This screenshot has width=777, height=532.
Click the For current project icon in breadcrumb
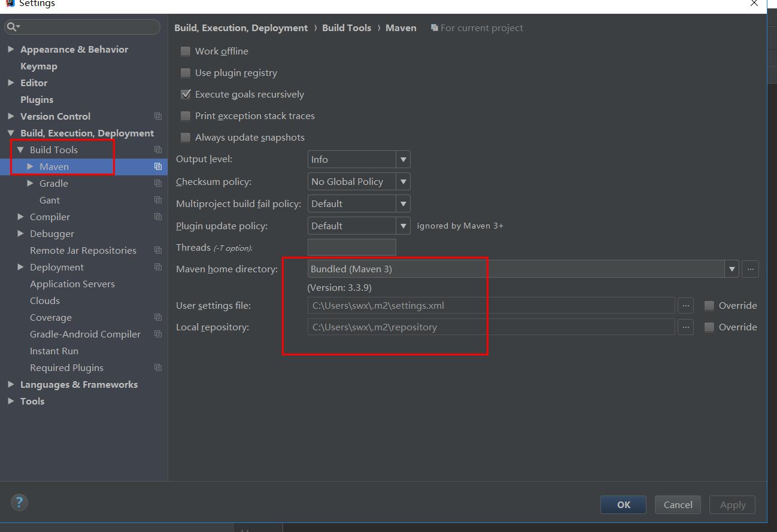coord(435,28)
